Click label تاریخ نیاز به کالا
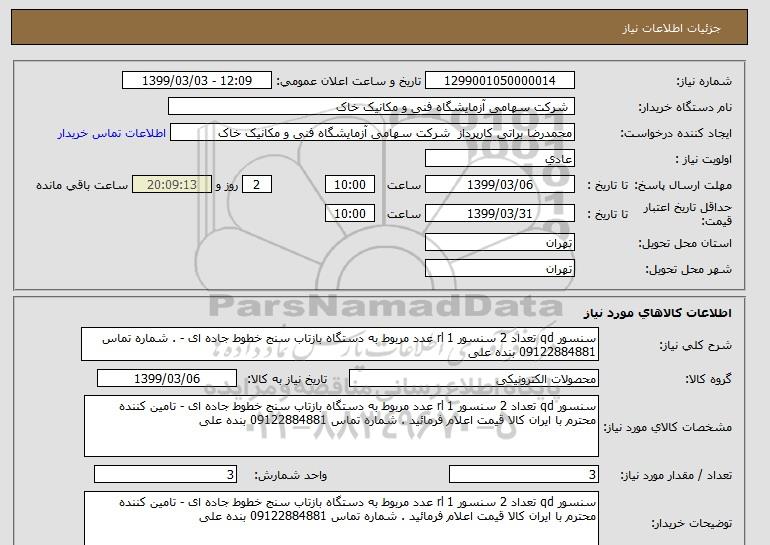 pyautogui.click(x=287, y=379)
